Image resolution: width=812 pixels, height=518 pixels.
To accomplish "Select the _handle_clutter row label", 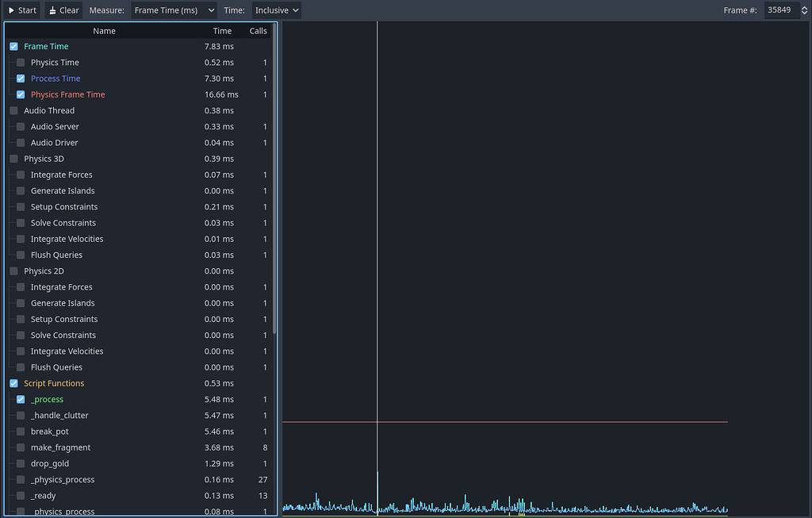I will [59, 416].
